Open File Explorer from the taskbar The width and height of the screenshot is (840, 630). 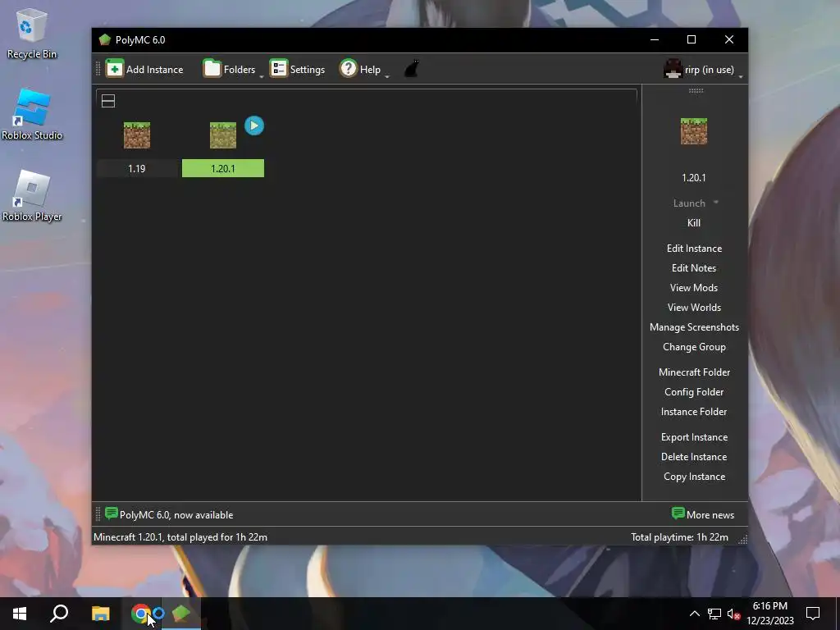(x=100, y=614)
